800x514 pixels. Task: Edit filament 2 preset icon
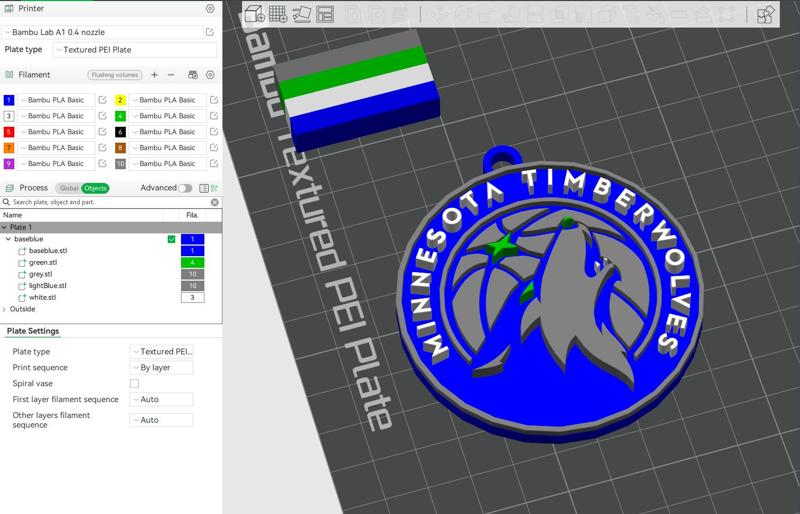tap(214, 100)
